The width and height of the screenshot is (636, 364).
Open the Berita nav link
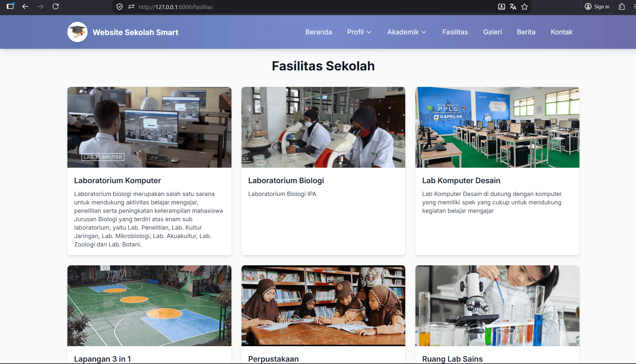(526, 32)
